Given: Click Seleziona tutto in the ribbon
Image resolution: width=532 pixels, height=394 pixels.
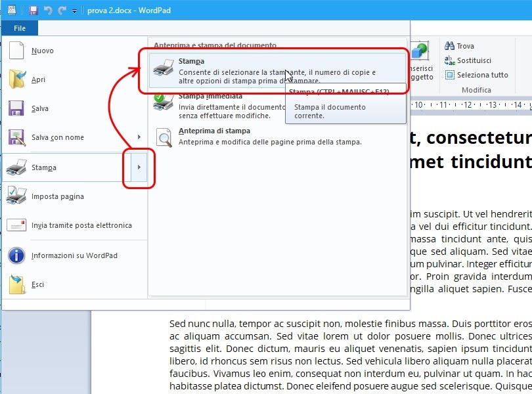Looking at the screenshot, I should tap(476, 75).
